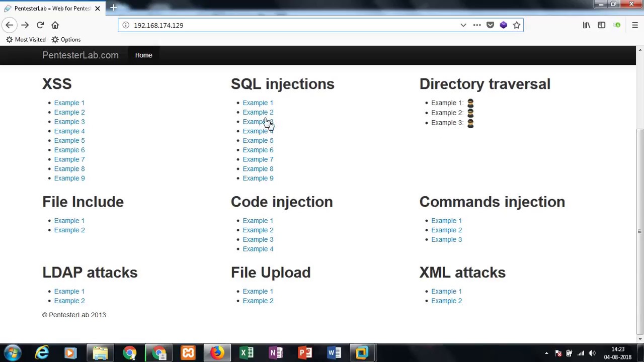Open LDAP attacks Example 2
The height and width of the screenshot is (362, 644).
tap(69, 301)
